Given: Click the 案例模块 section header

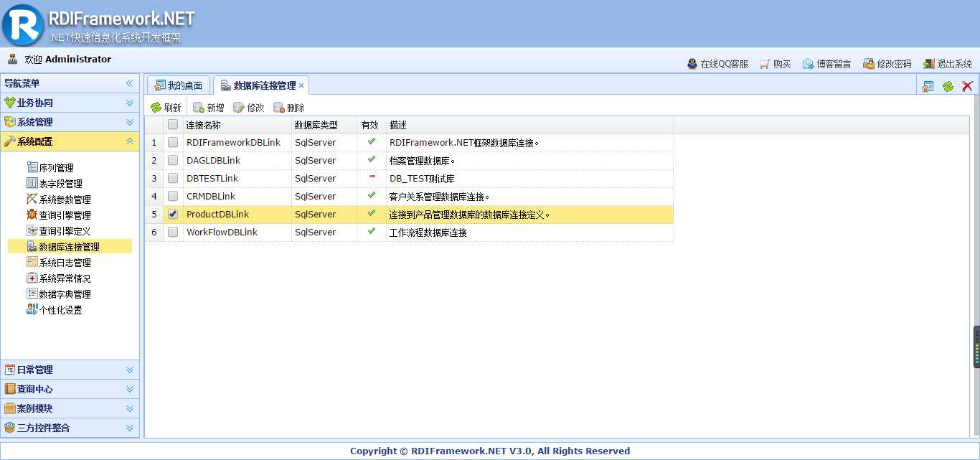Looking at the screenshot, I should [x=70, y=408].
